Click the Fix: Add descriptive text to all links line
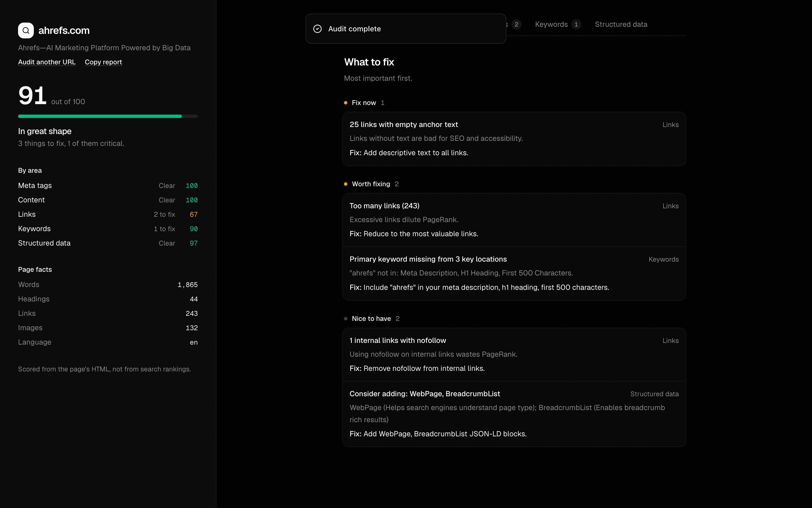The height and width of the screenshot is (508, 812). coord(409,153)
